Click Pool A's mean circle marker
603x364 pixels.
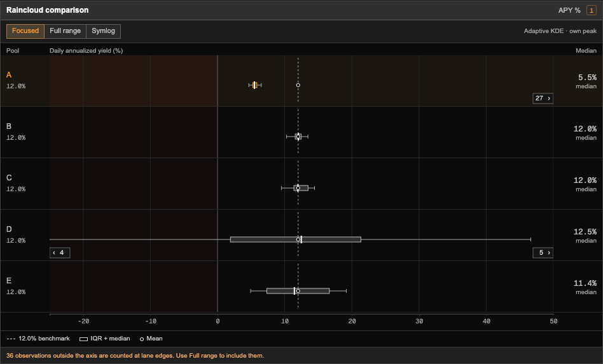coord(298,85)
